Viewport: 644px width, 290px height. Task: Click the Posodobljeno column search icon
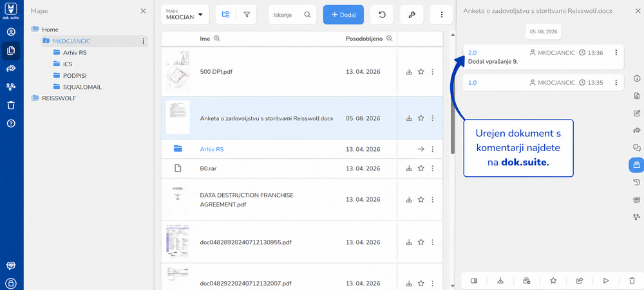[390, 39]
